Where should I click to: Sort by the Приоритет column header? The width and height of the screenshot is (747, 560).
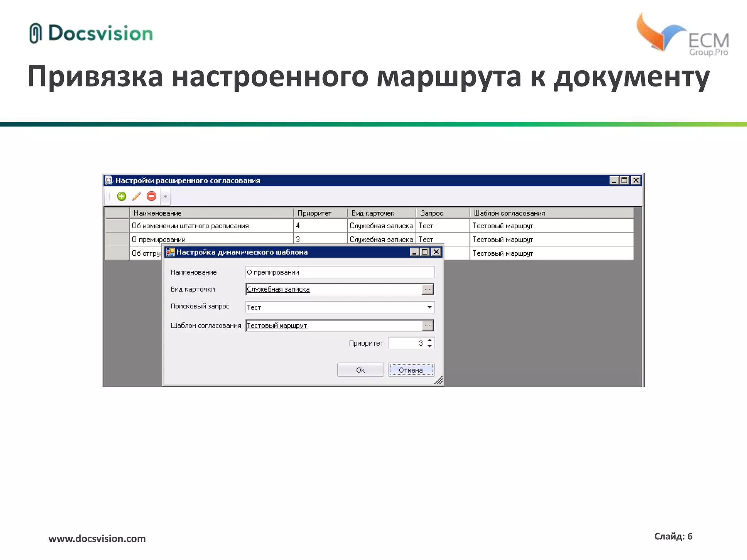pos(321,213)
